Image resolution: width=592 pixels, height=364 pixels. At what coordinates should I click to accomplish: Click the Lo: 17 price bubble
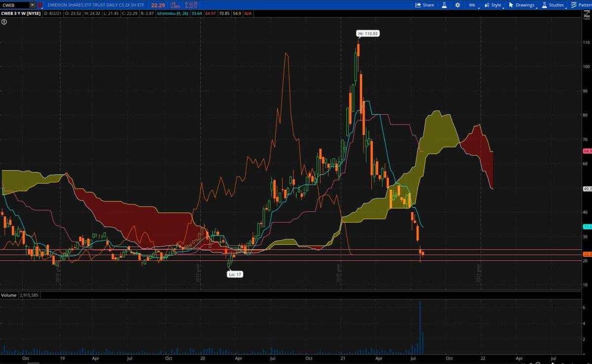pos(235,274)
